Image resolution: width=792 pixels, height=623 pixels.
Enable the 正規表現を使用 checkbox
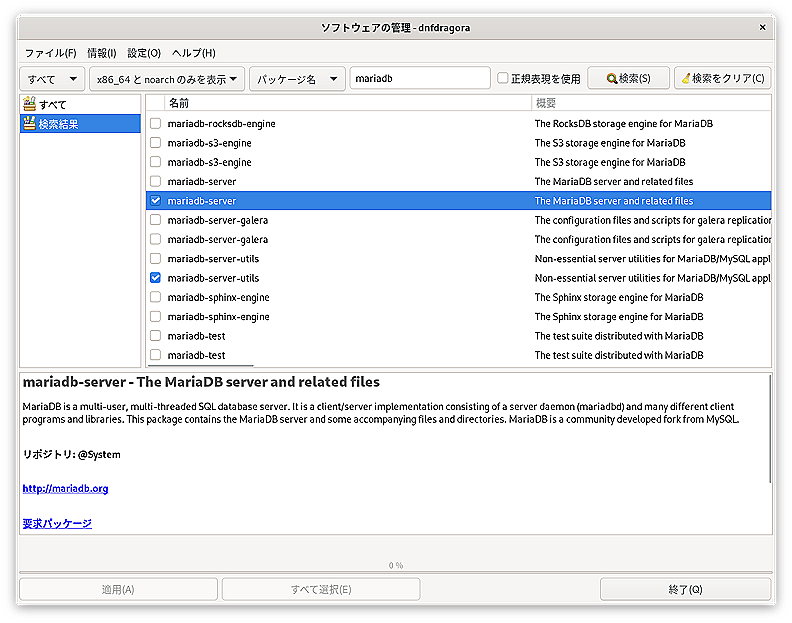pyautogui.click(x=503, y=78)
